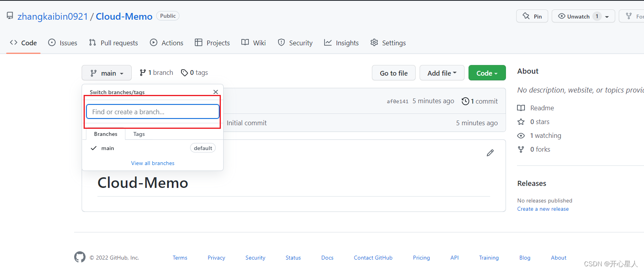Open the Privacy footer link

(x=217, y=258)
